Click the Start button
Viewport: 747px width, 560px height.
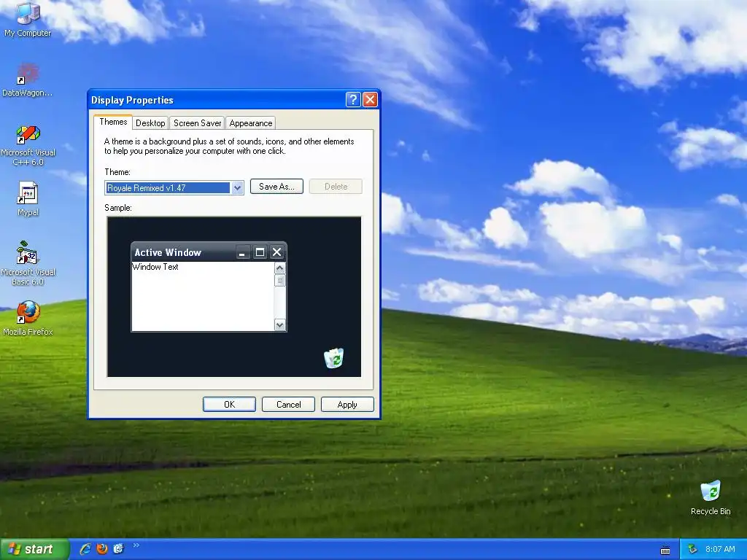[x=34, y=549]
